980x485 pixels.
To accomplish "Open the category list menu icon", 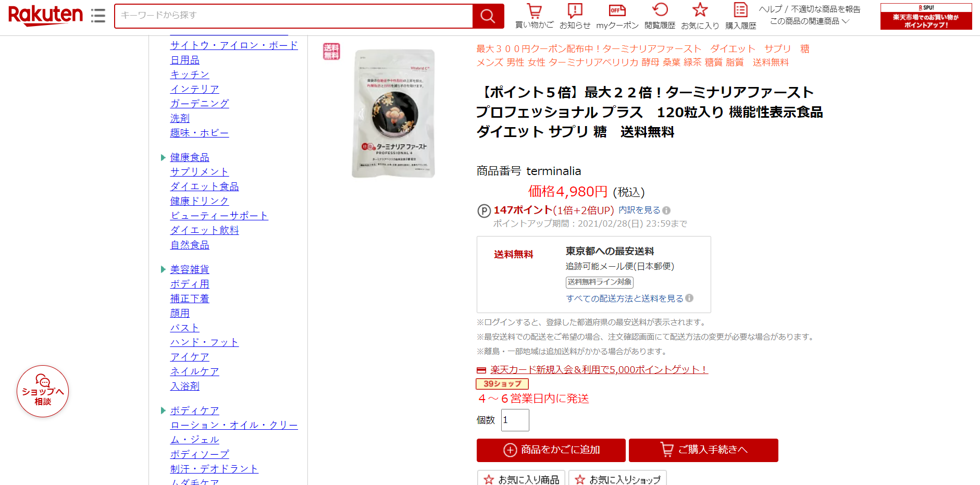I will pyautogui.click(x=98, y=16).
